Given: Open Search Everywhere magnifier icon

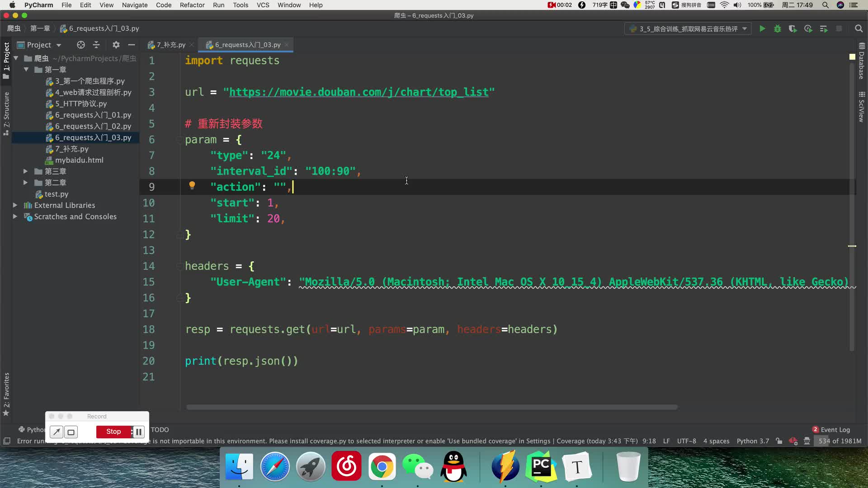Looking at the screenshot, I should tap(859, 29).
